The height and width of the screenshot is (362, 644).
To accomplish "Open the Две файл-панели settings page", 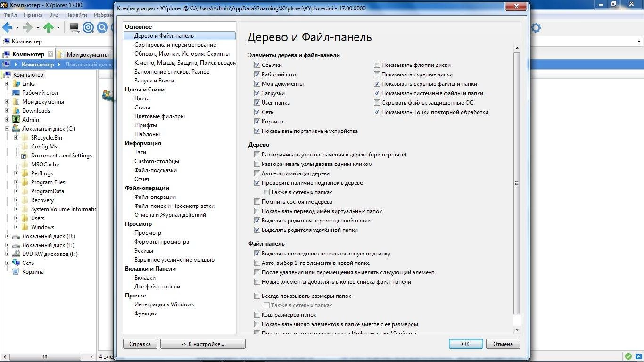I will click(157, 287).
